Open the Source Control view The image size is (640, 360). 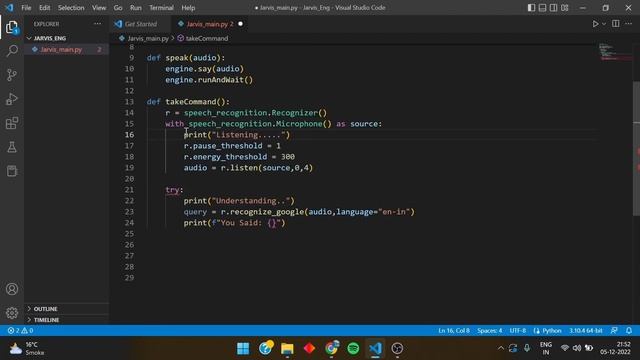click(x=12, y=75)
